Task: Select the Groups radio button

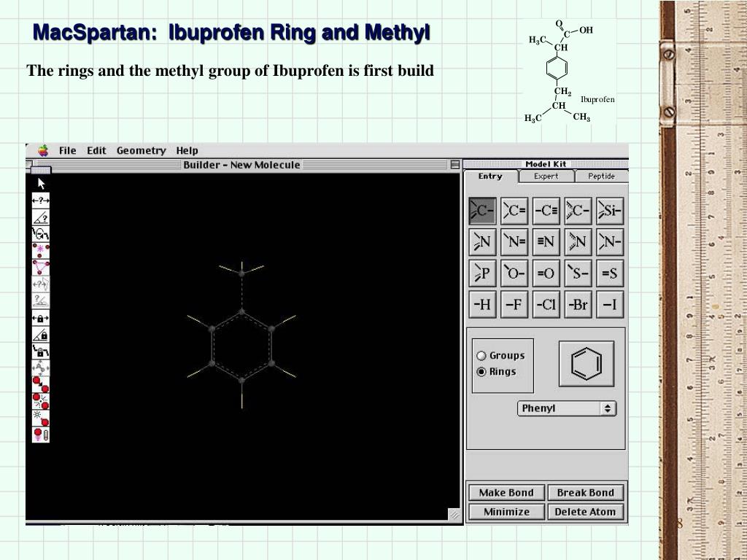Action: click(x=481, y=356)
